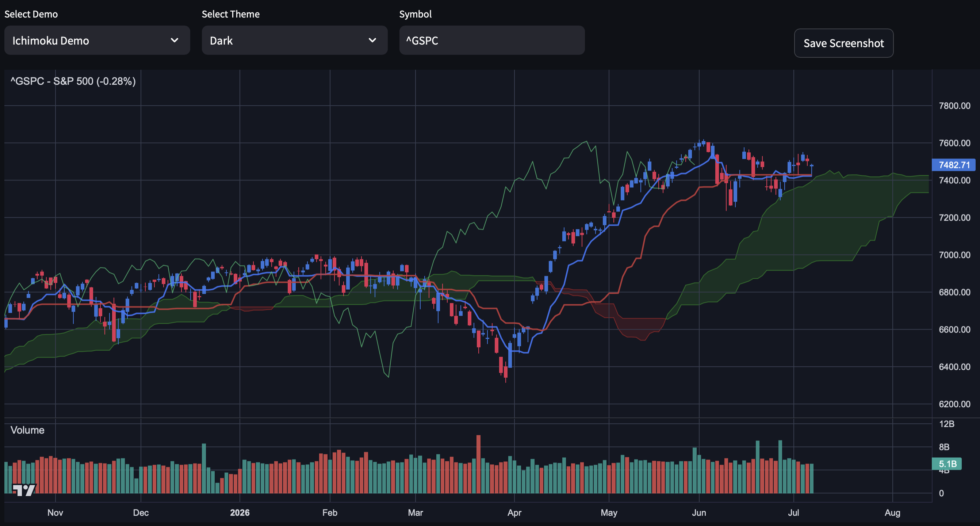Click the May label on time axis
This screenshot has height=526, width=980.
(609, 512)
